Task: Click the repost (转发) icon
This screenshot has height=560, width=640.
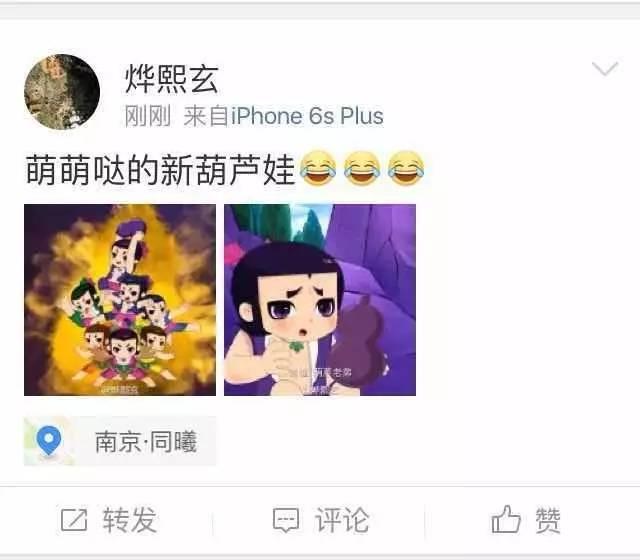Action: (74, 520)
